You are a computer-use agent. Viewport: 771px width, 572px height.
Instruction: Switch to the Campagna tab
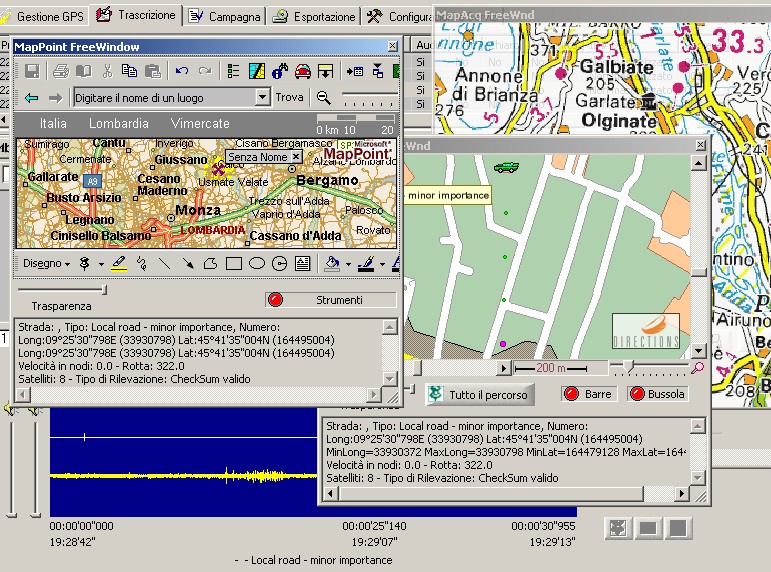[x=226, y=16]
